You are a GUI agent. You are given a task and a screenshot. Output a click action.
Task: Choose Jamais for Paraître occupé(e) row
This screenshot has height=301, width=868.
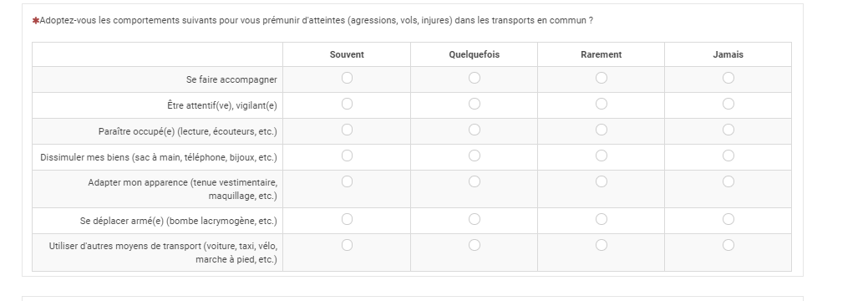coord(728,130)
